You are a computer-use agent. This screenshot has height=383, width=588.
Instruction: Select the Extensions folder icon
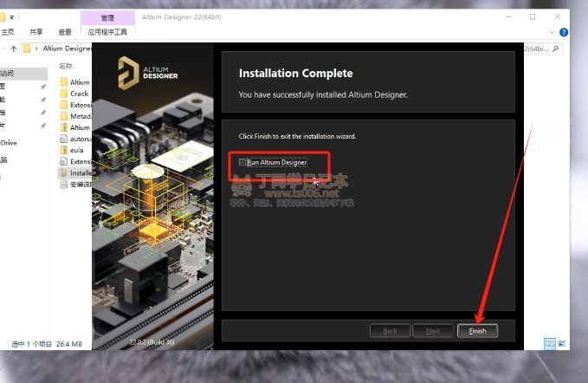click(x=64, y=105)
